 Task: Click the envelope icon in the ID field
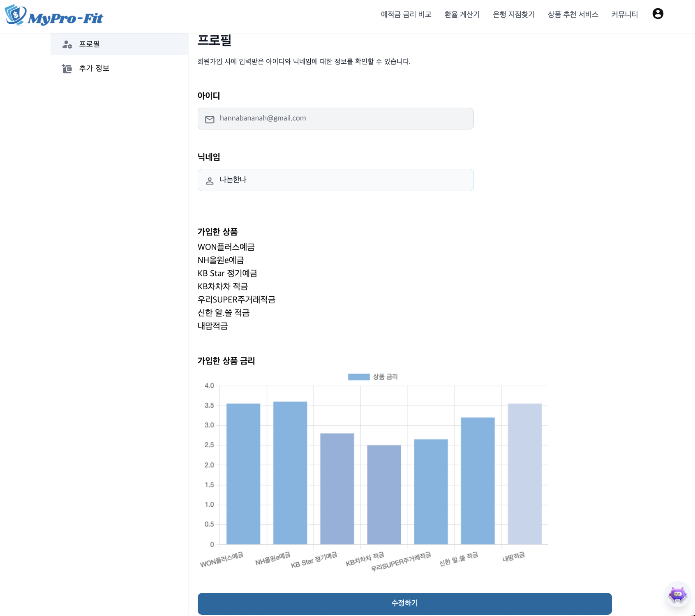(210, 120)
